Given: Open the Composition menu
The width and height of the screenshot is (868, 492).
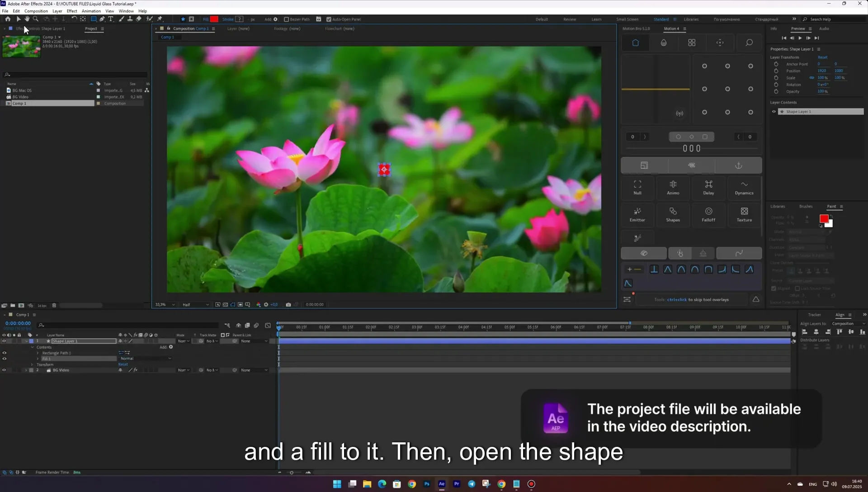Looking at the screenshot, I should (x=36, y=11).
